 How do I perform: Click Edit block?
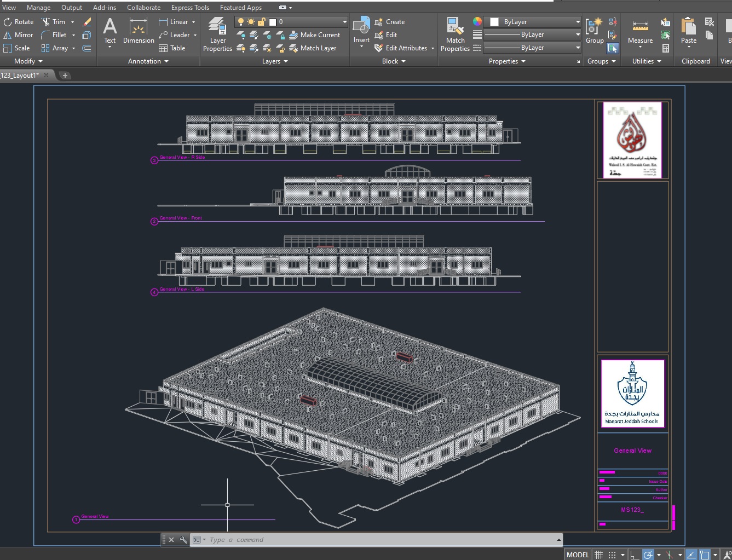386,35
